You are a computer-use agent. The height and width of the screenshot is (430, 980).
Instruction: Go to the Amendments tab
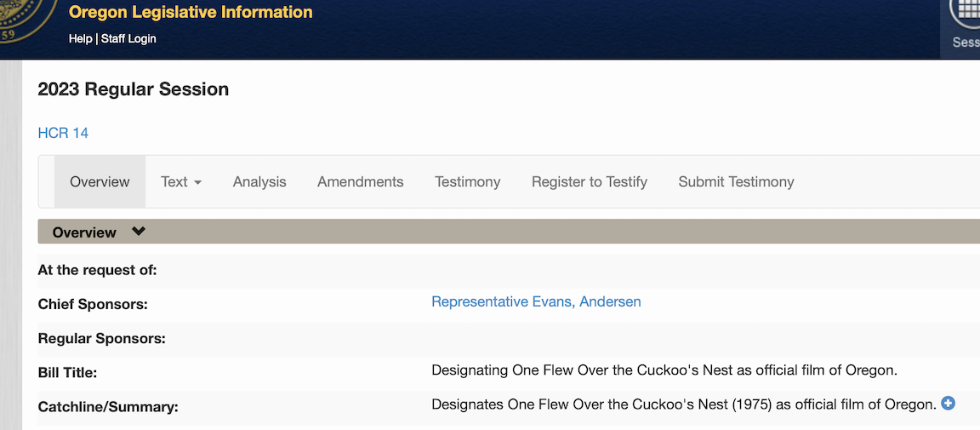tap(360, 181)
